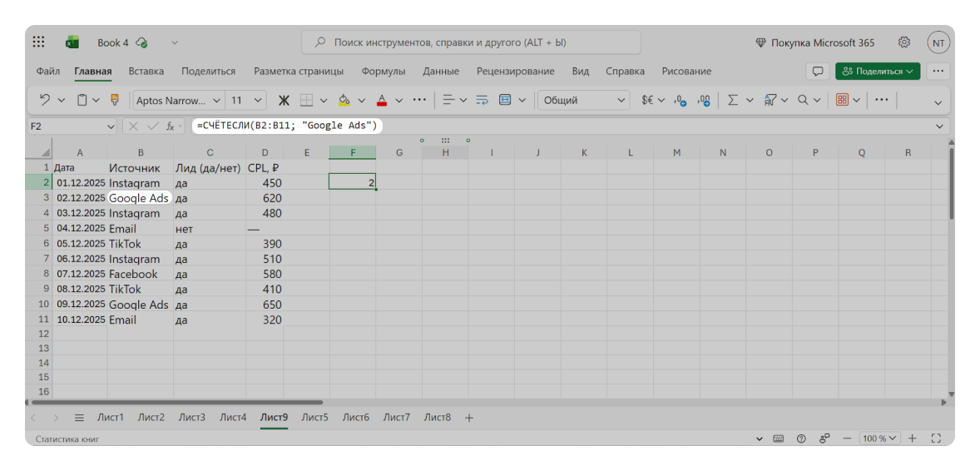This screenshot has height=471, width=980.
Task: Expand the Name Box dropdown for F2
Action: tap(111, 126)
